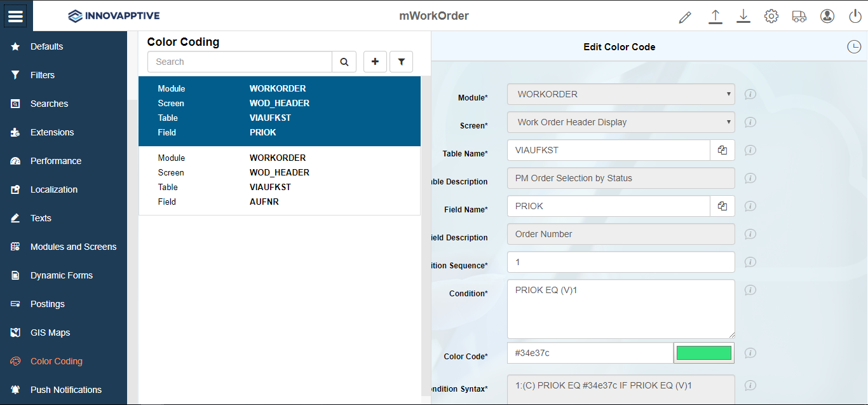Click the download arrow icon
868x405 pixels.
point(743,17)
